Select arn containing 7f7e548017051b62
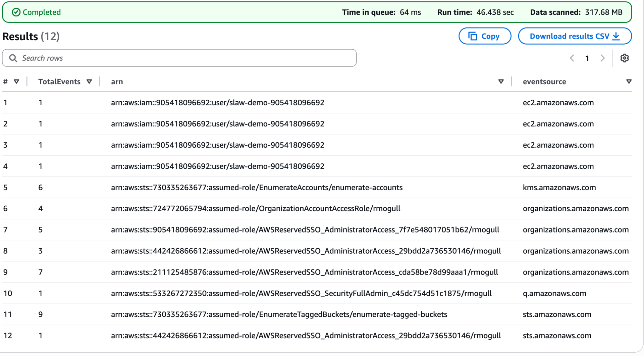 pos(305,230)
